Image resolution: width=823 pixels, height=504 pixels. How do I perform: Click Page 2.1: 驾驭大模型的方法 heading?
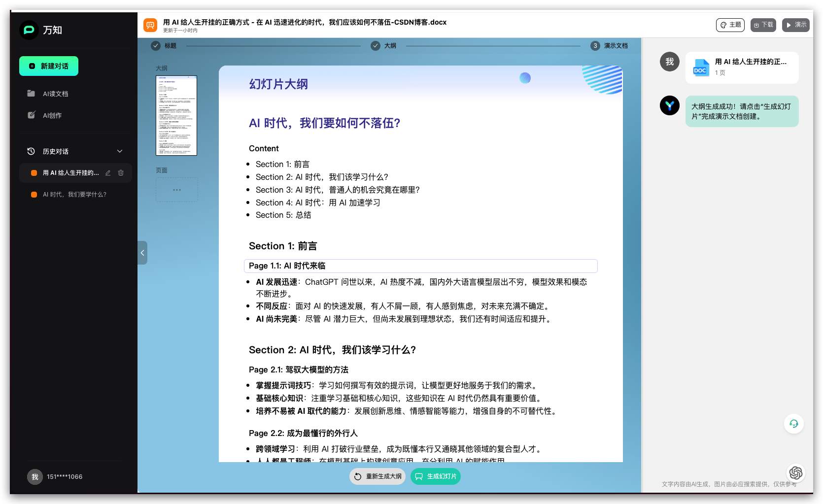click(x=299, y=370)
